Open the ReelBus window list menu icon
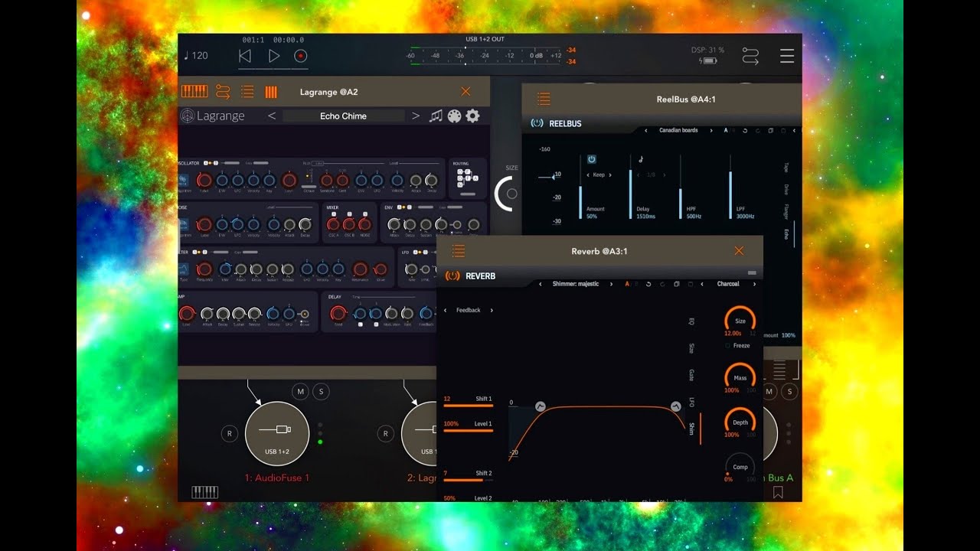 [544, 99]
